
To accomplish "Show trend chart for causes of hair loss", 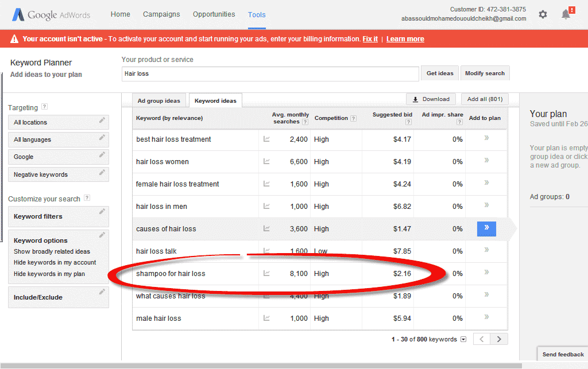I will click(266, 228).
